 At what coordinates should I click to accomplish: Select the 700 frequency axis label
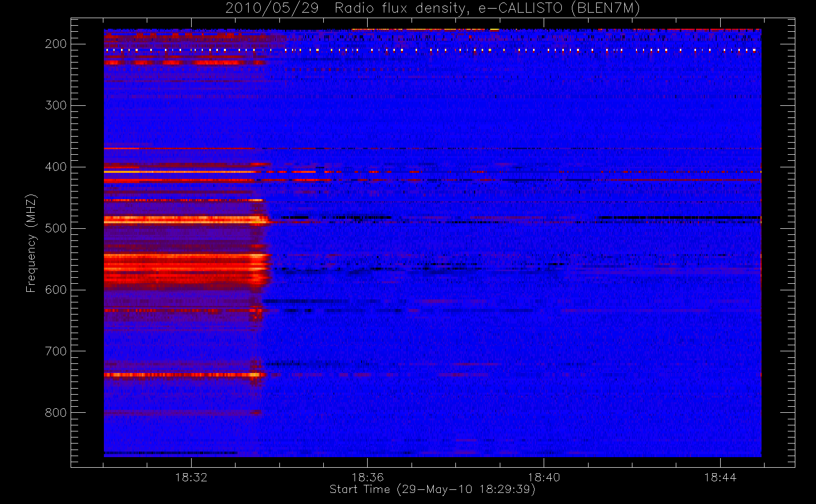click(x=55, y=351)
